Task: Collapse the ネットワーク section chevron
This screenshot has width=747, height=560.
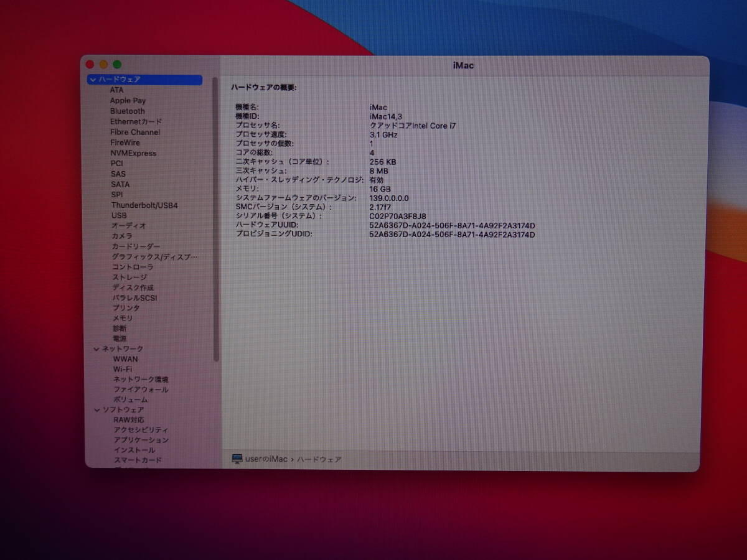Action: 96,349
